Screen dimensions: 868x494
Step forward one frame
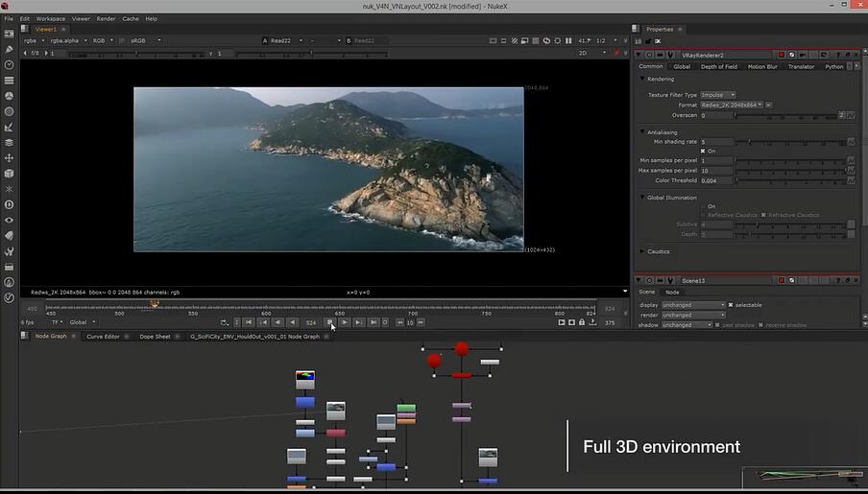point(359,322)
